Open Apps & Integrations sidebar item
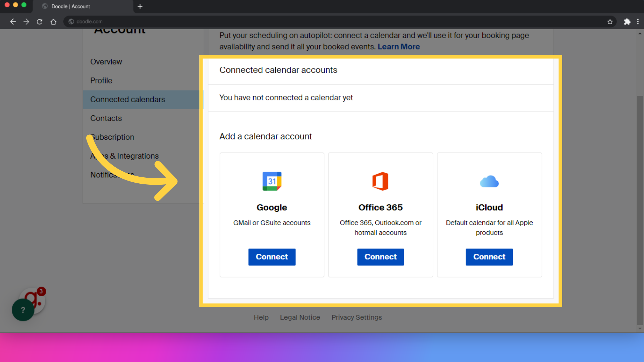Viewport: 644px width, 362px height. click(x=124, y=156)
